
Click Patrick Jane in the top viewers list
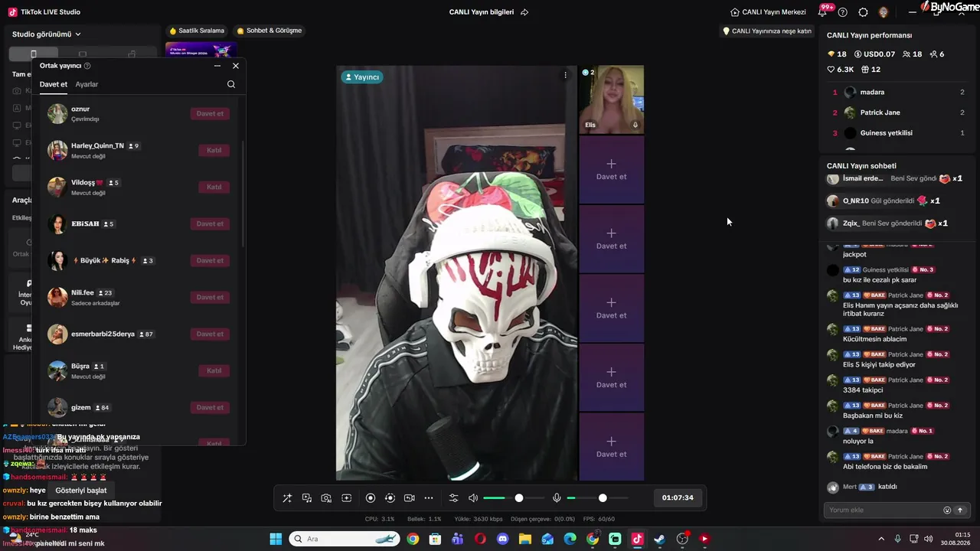898,112
